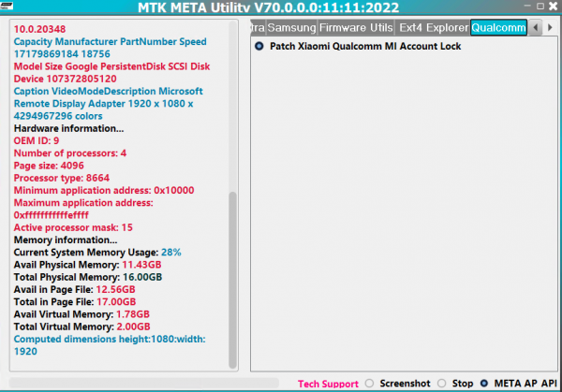Minimize the MTK META Utility window
The width and height of the screenshot is (562, 392).
pos(527,7)
